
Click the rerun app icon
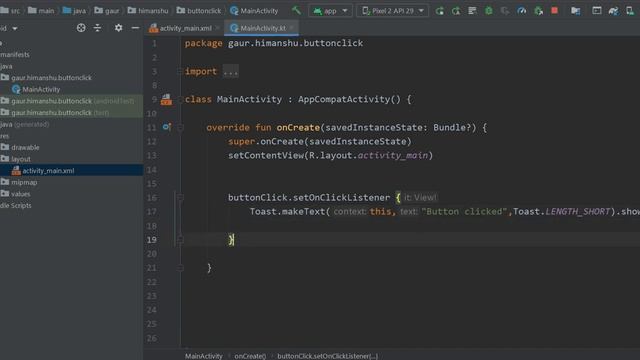point(440,11)
